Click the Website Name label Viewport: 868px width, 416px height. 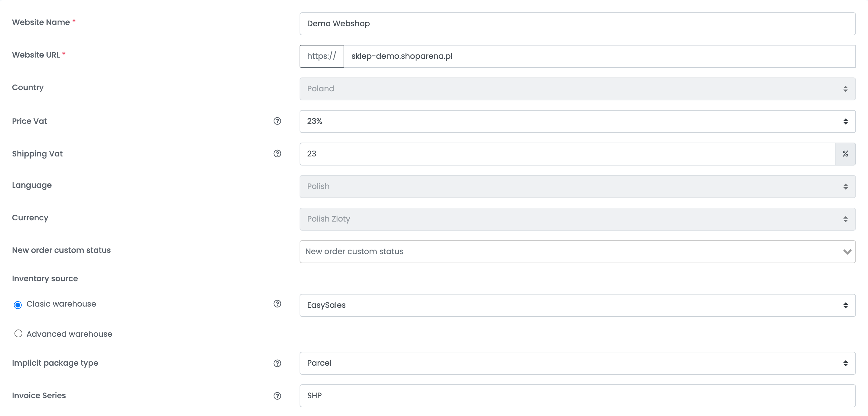click(41, 22)
